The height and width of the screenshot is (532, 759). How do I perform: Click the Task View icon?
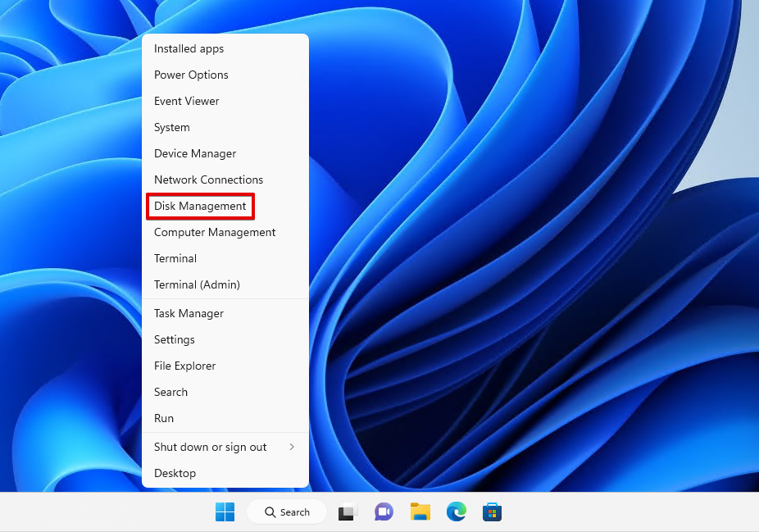point(347,512)
